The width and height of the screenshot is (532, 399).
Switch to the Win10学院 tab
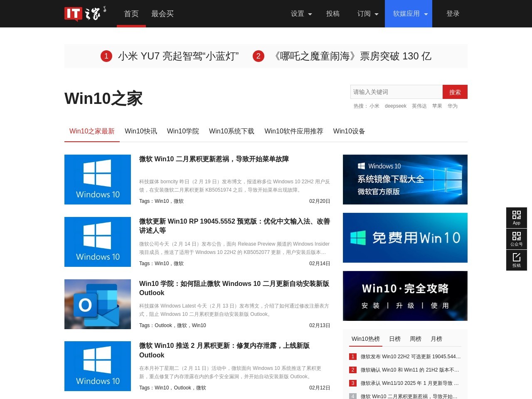[183, 131]
